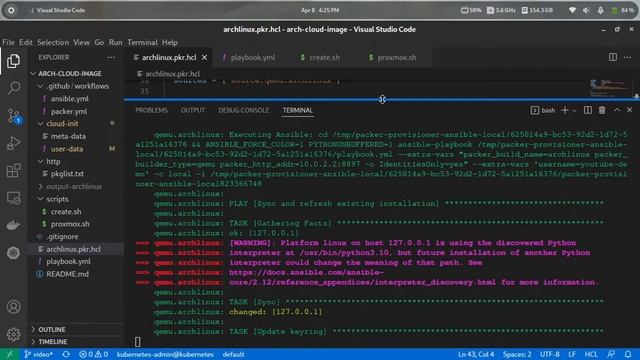Expand the output-archlinux folder
The image size is (640, 360).
click(74, 187)
